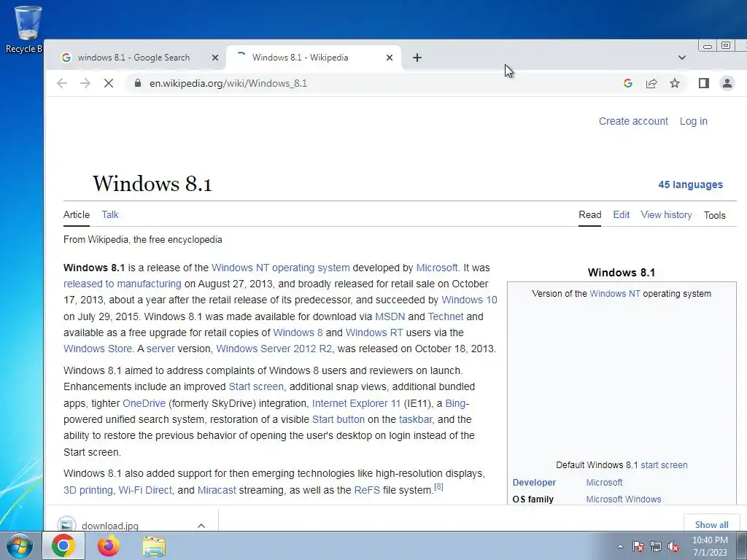The image size is (747, 560).
Task: Open View history tab
Action: coord(666,215)
